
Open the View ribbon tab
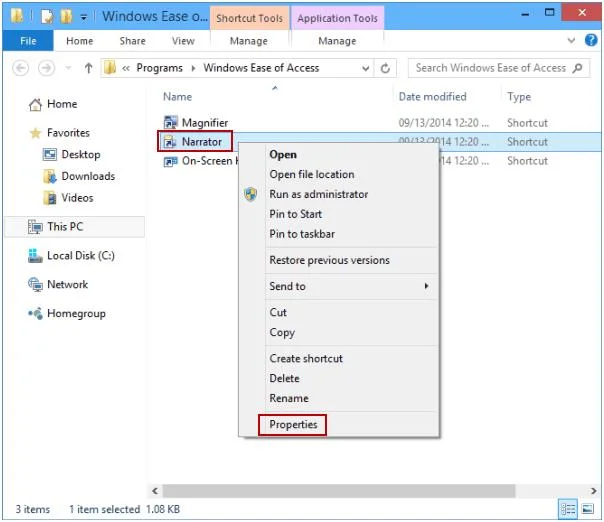coord(183,41)
